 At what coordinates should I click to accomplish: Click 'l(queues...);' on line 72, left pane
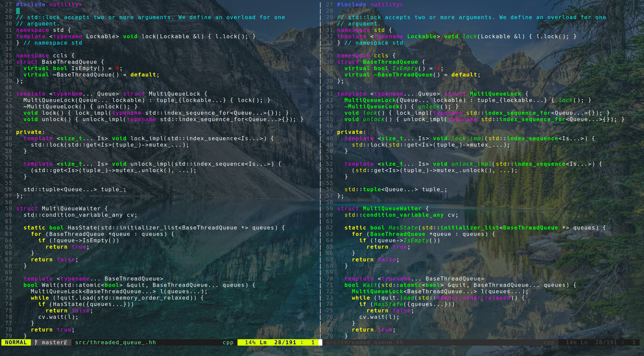coord(183,291)
